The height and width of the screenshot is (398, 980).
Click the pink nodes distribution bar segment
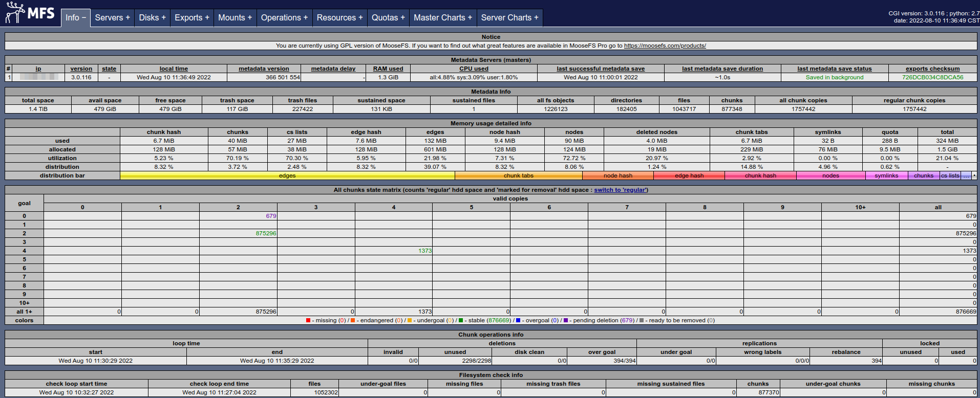click(831, 175)
